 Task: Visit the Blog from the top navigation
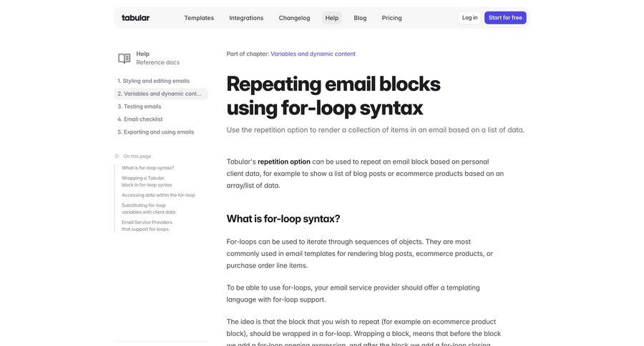click(x=360, y=18)
